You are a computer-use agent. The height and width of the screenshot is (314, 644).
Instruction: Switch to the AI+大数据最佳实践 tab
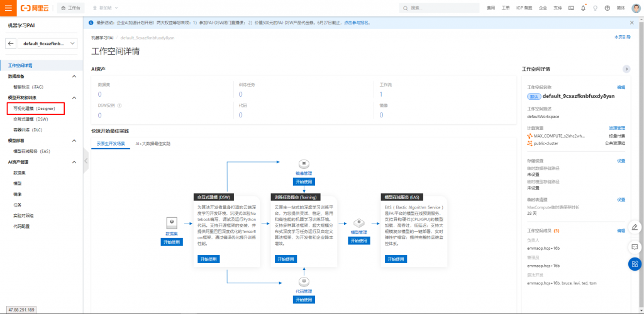click(153, 144)
